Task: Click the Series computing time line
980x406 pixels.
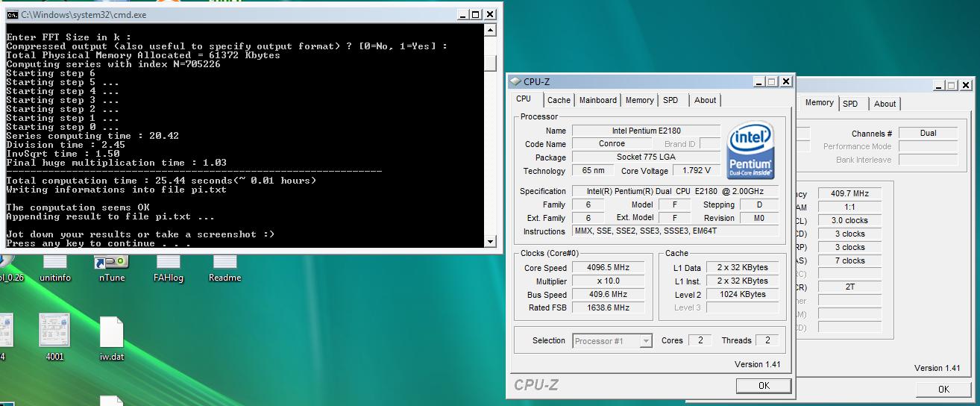Action: tap(92, 136)
